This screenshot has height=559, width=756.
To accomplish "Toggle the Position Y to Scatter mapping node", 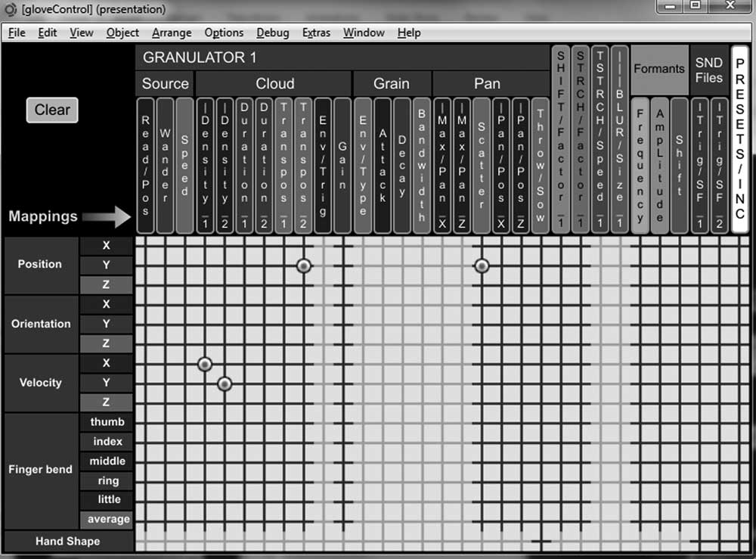I will tap(482, 266).
